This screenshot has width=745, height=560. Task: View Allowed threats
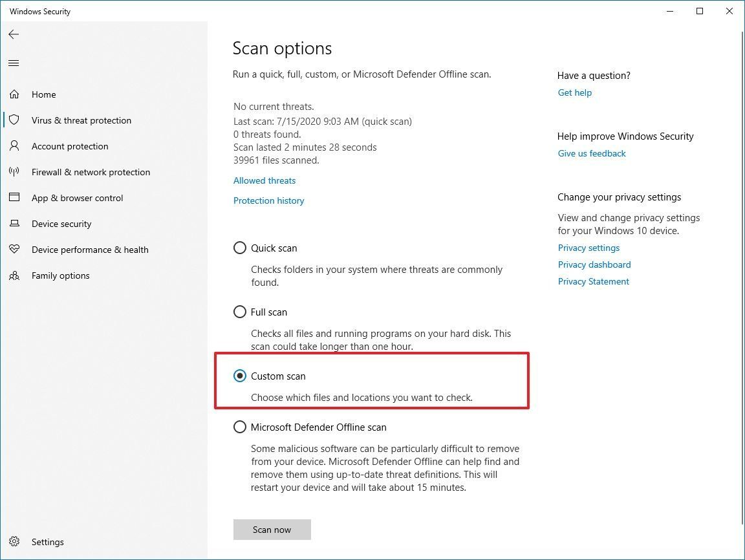(264, 180)
